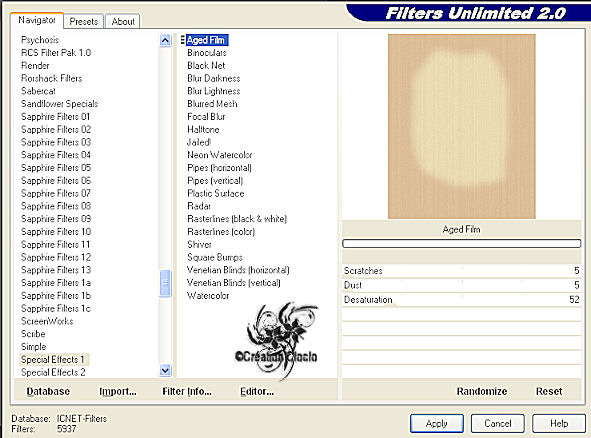Screen dimensions: 591x438
Task: Select the Sabercat category
Action: coord(38,91)
